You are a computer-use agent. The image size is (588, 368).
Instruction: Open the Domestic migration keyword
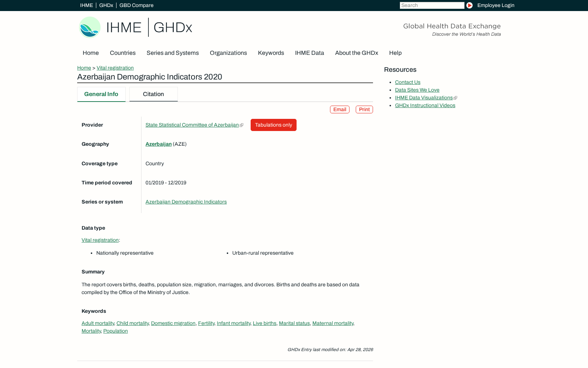tap(173, 323)
